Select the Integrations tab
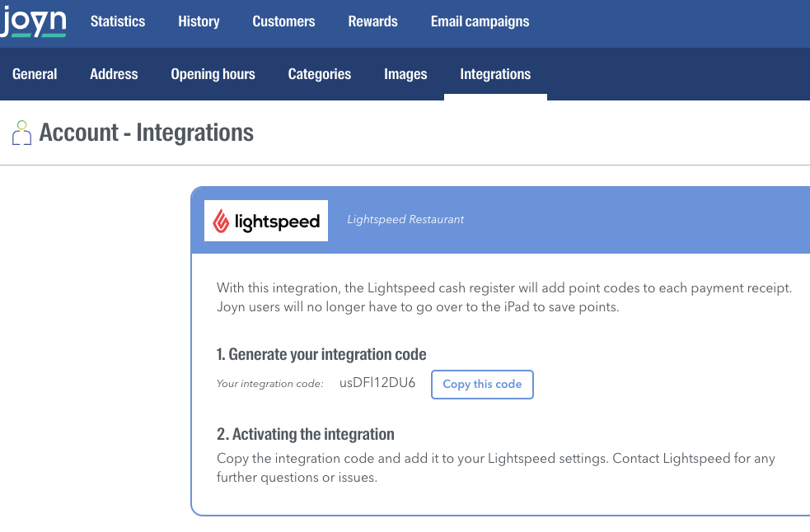Viewport: 810px width, 532px height. (x=495, y=74)
